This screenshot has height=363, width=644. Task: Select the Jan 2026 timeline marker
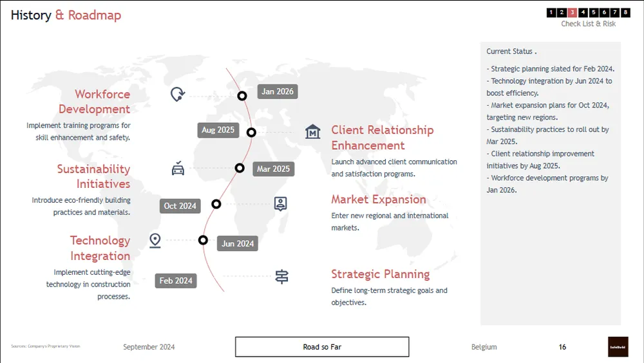coord(242,96)
